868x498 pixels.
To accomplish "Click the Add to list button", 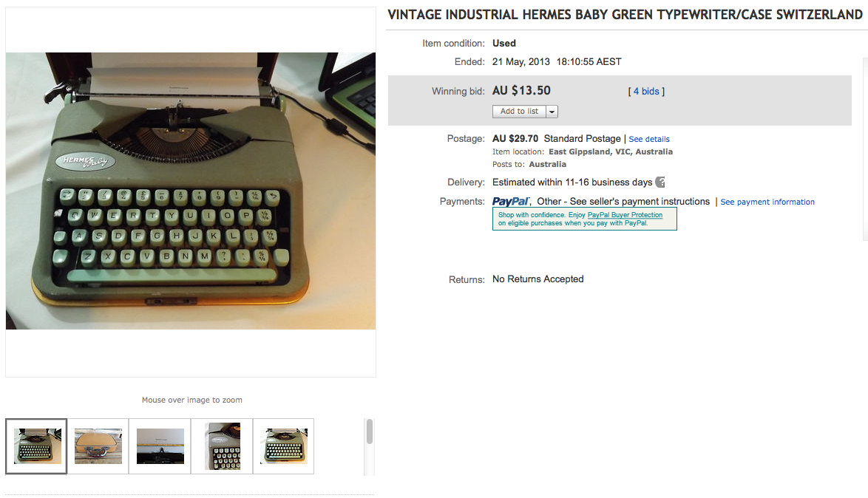I will [519, 112].
